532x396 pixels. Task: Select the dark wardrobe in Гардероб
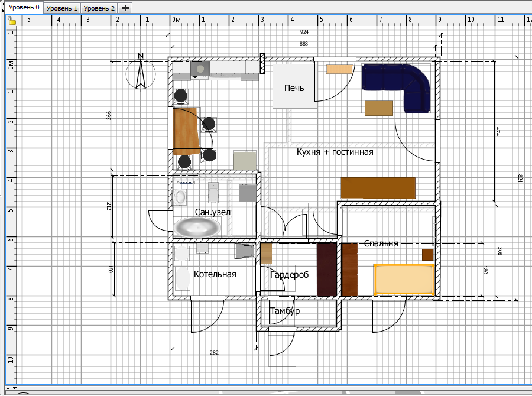pyautogui.click(x=326, y=269)
